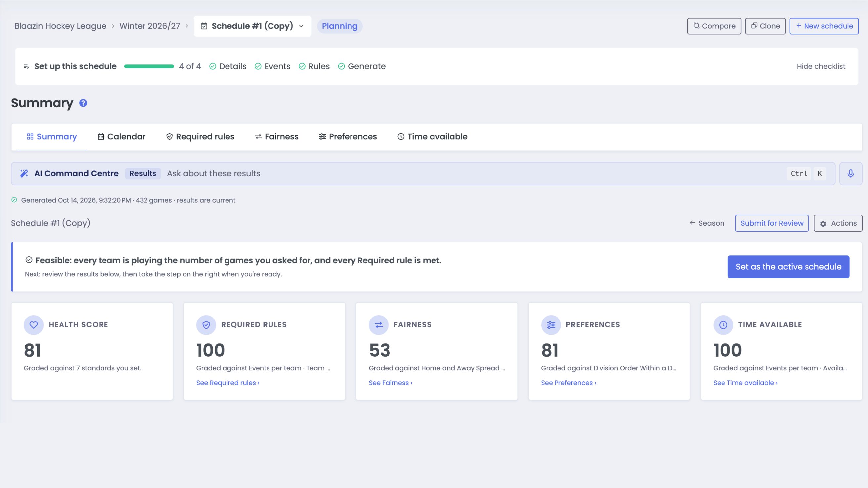Click the Time Available clock card icon

(723, 325)
